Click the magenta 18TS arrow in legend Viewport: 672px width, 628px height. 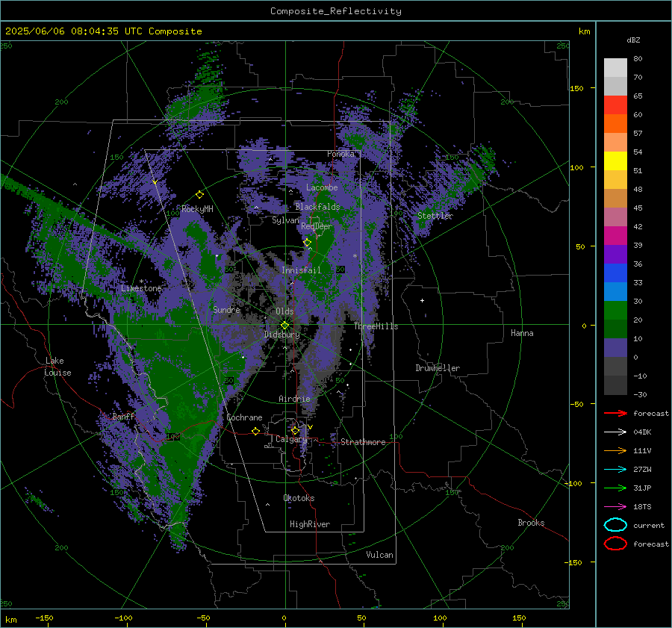(x=615, y=507)
